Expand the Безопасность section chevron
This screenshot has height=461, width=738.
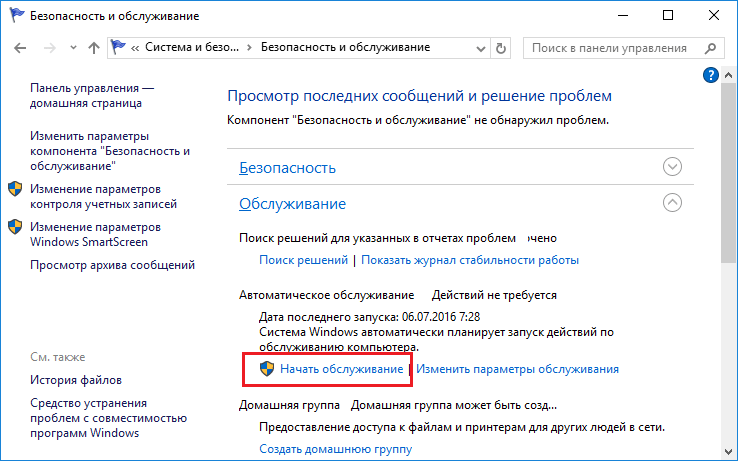tap(672, 167)
